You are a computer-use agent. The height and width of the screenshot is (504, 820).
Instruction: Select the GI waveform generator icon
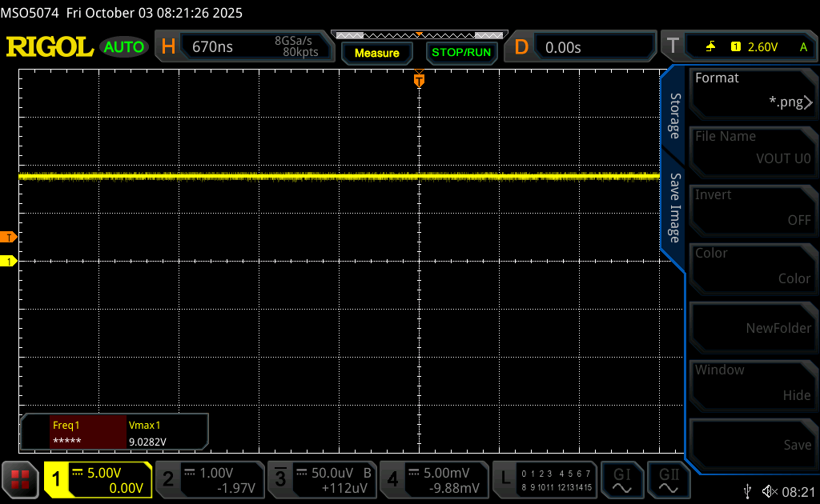click(621, 481)
